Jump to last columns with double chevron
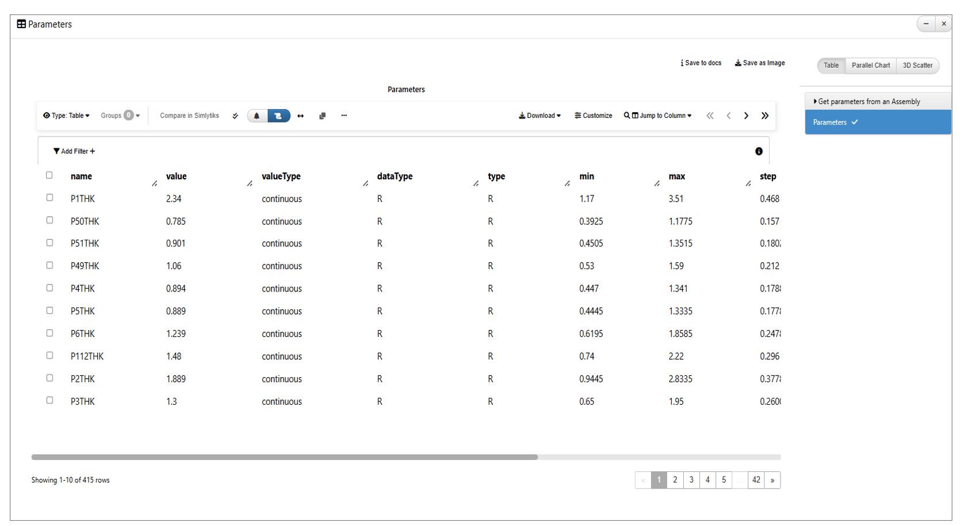The height and width of the screenshot is (526, 980). pos(765,116)
